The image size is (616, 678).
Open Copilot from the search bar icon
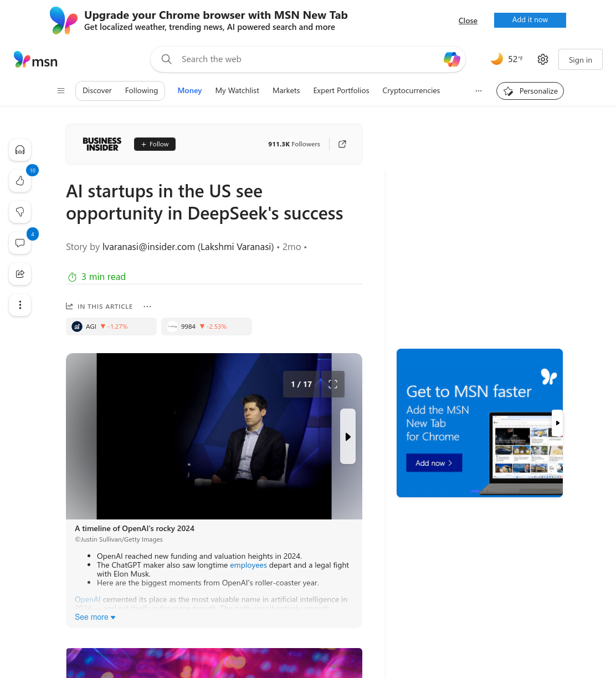coord(452,59)
